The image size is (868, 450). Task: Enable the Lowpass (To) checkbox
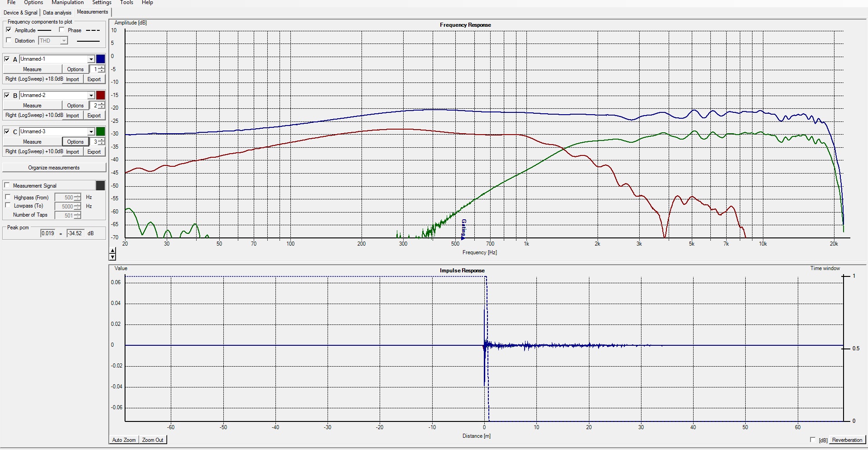click(x=8, y=205)
